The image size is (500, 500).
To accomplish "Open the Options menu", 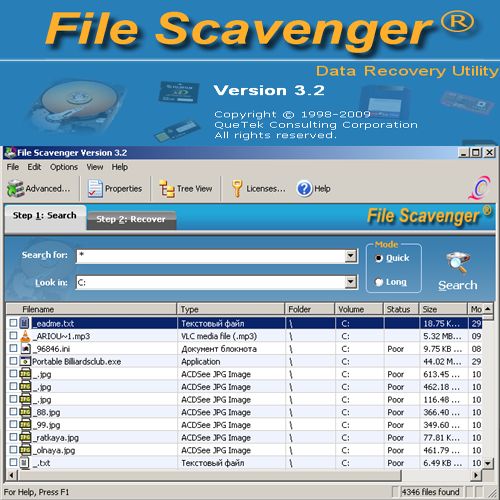I will (x=64, y=167).
